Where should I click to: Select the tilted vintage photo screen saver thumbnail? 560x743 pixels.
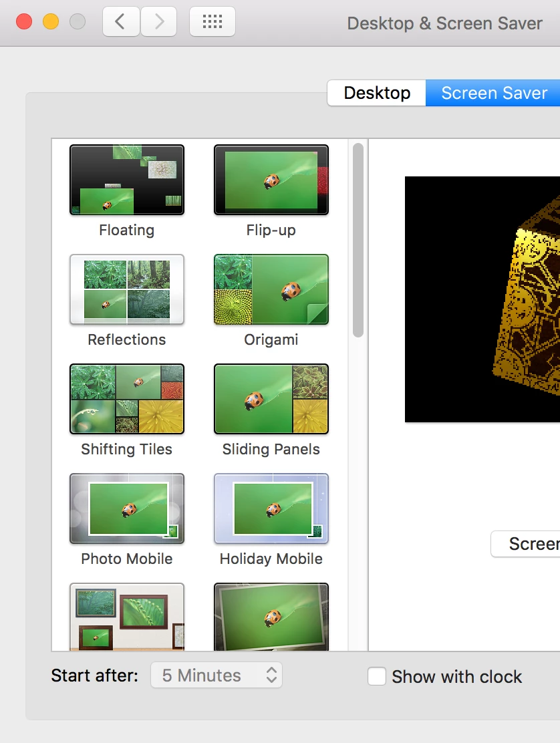click(x=271, y=617)
